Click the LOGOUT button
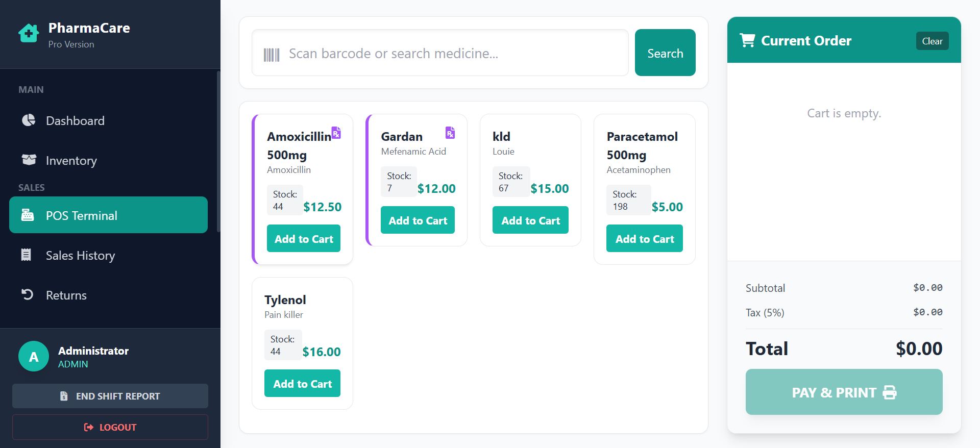980x448 pixels. [x=110, y=427]
